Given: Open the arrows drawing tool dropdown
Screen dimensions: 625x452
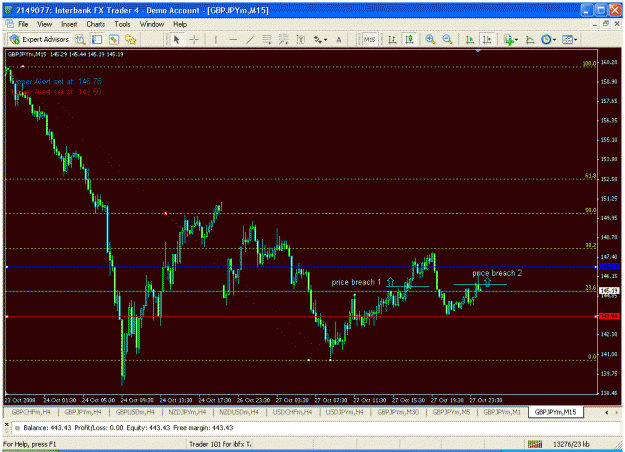Looking at the screenshot, I should coord(320,39).
